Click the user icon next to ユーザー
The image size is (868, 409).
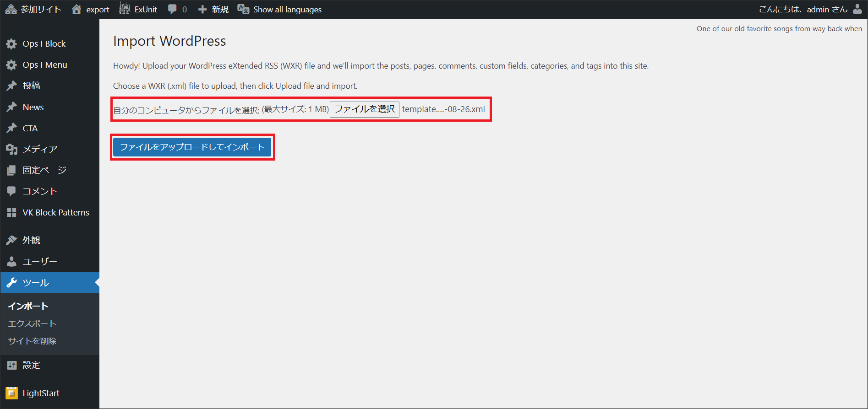pos(11,261)
